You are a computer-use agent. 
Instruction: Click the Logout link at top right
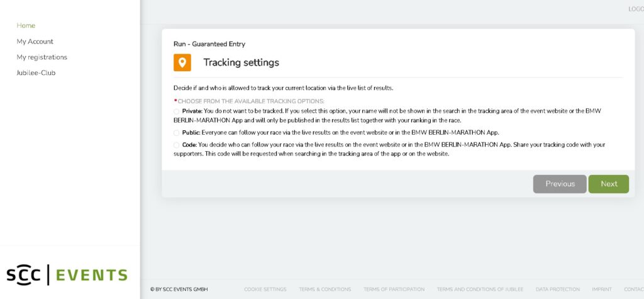(636, 9)
